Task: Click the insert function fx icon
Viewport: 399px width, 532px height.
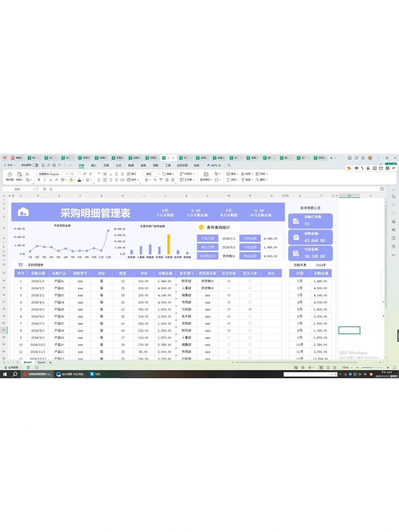Action: pos(51,189)
